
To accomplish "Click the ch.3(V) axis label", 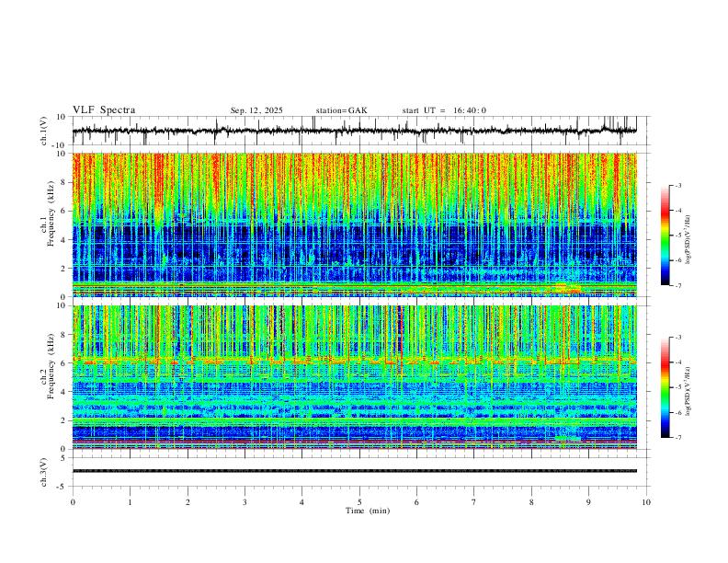I will (x=44, y=472).
